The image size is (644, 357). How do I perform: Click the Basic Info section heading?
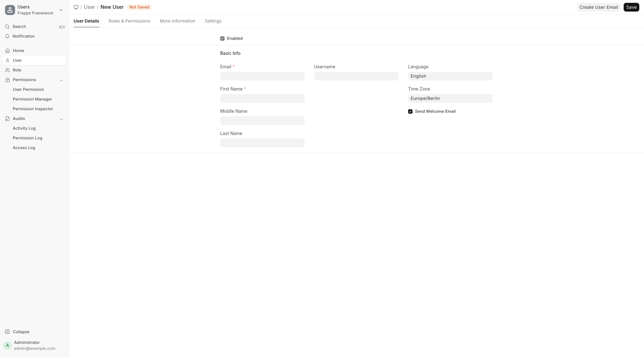pos(230,53)
